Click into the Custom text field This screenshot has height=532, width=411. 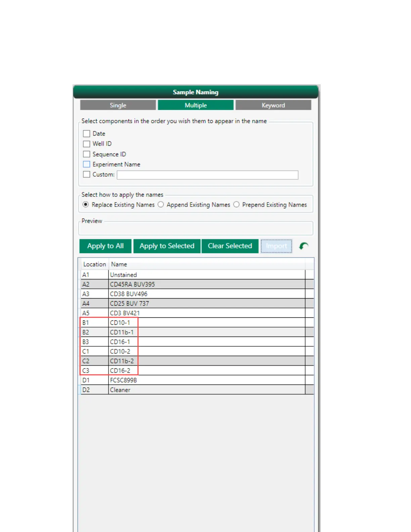click(208, 175)
